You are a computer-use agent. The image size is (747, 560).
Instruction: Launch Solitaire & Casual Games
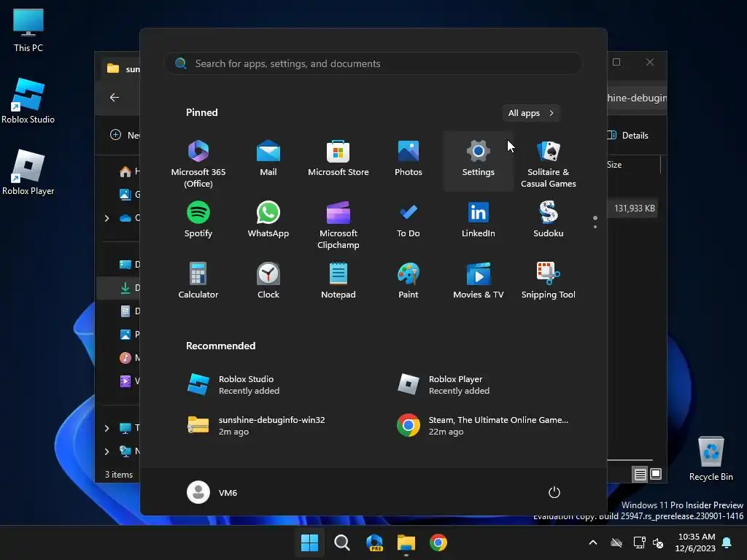tap(549, 163)
